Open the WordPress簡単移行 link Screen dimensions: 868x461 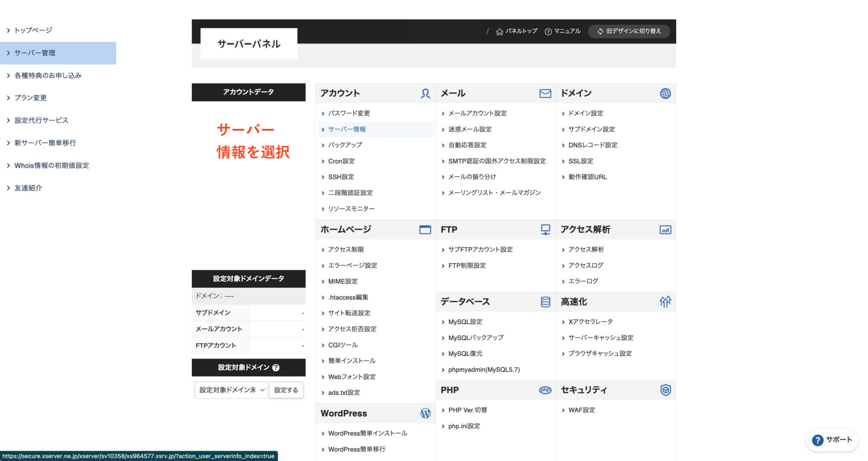tap(357, 449)
